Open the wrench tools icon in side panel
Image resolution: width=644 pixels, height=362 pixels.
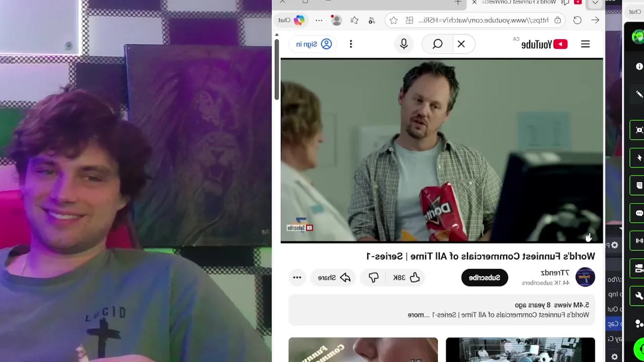(x=639, y=296)
